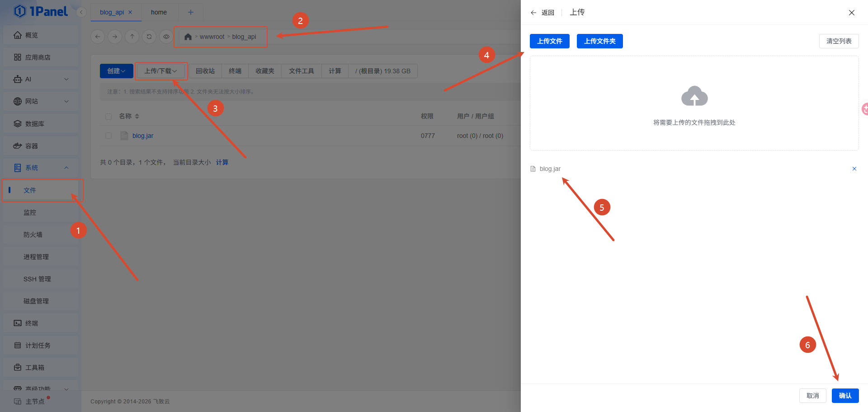Remove blog.jar from the upload list
The width and height of the screenshot is (868, 412).
tap(854, 169)
